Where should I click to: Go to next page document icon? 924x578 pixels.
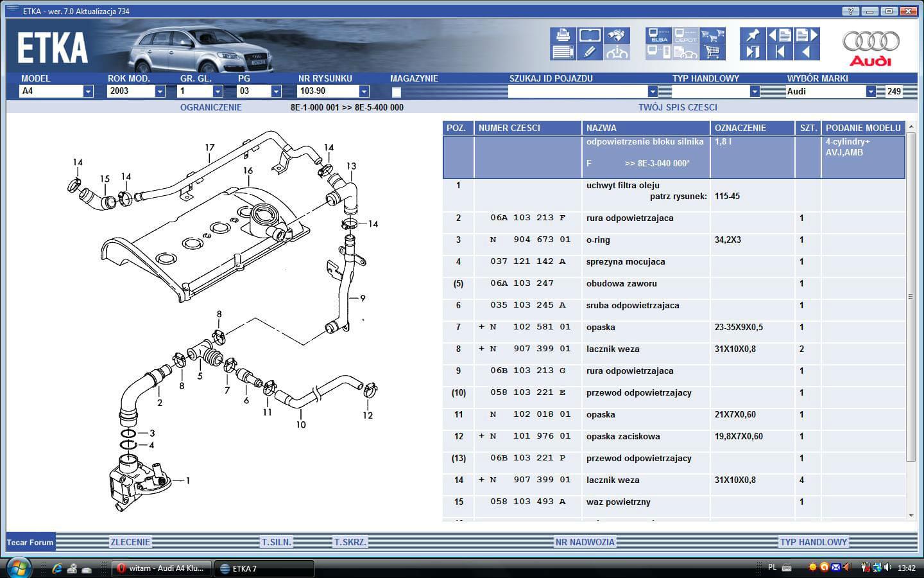click(x=807, y=35)
